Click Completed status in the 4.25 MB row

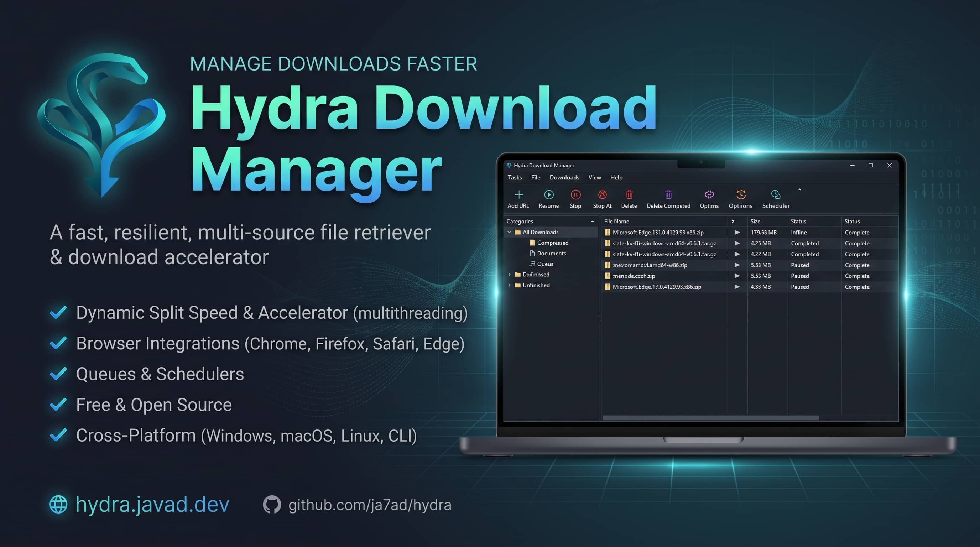(805, 244)
